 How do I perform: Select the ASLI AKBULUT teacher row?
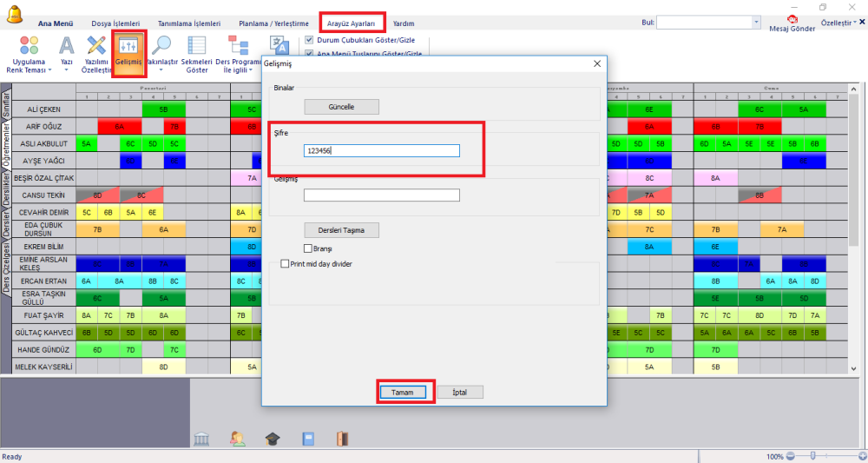pos(43,143)
